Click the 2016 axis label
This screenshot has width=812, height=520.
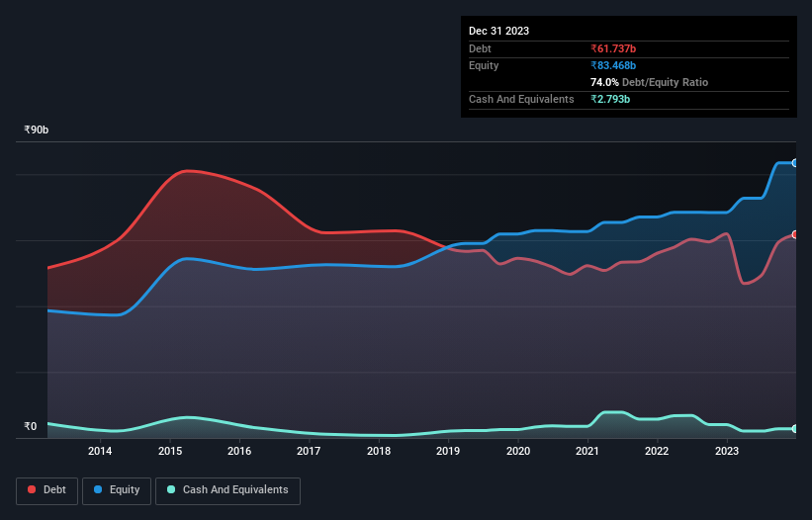pos(239,451)
